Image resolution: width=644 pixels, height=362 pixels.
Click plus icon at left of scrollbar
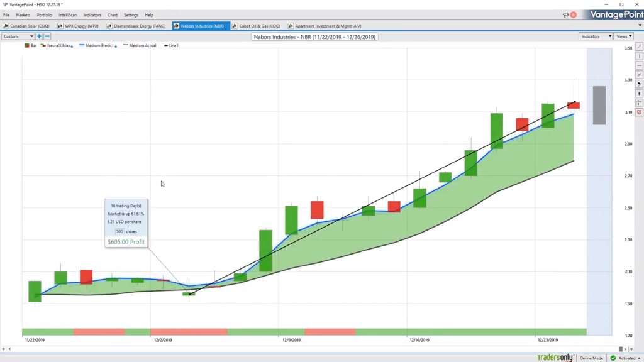[x=3, y=349]
